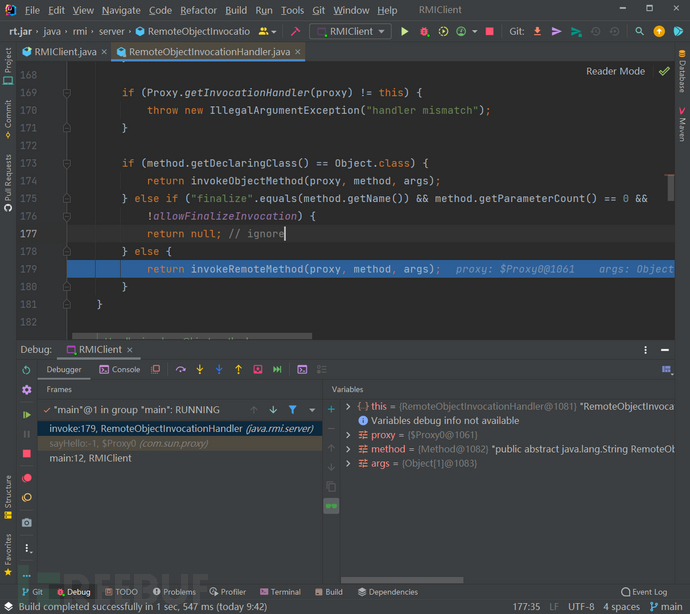Open Dependencies tool window button
Viewport: 690px width, 614px height.
pyautogui.click(x=388, y=592)
